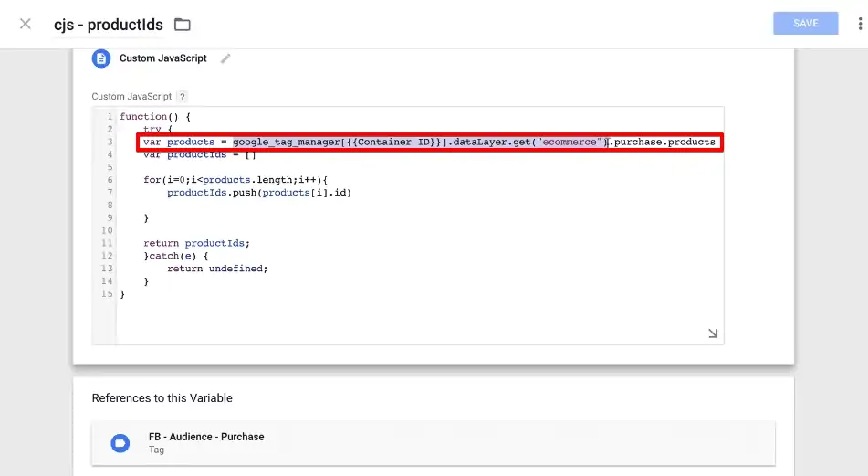Click the help question mark icon
This screenshot has height=476, width=868.
click(x=183, y=97)
